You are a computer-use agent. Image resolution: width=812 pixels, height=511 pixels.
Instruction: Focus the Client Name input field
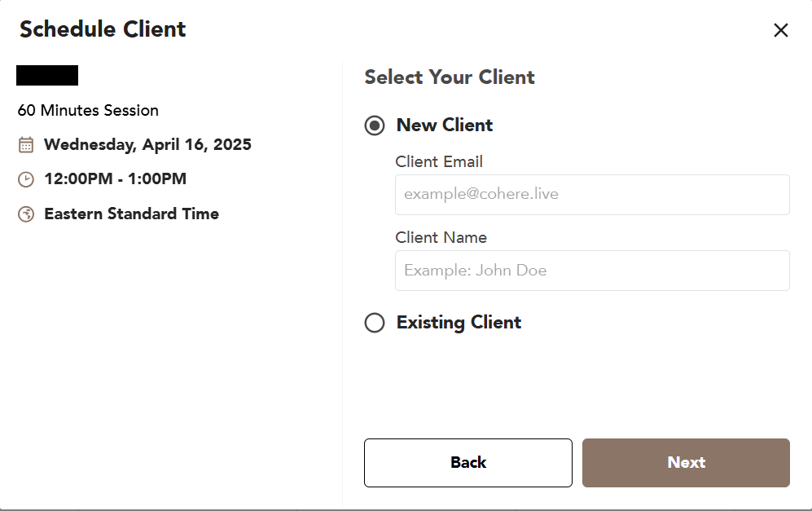pos(592,271)
